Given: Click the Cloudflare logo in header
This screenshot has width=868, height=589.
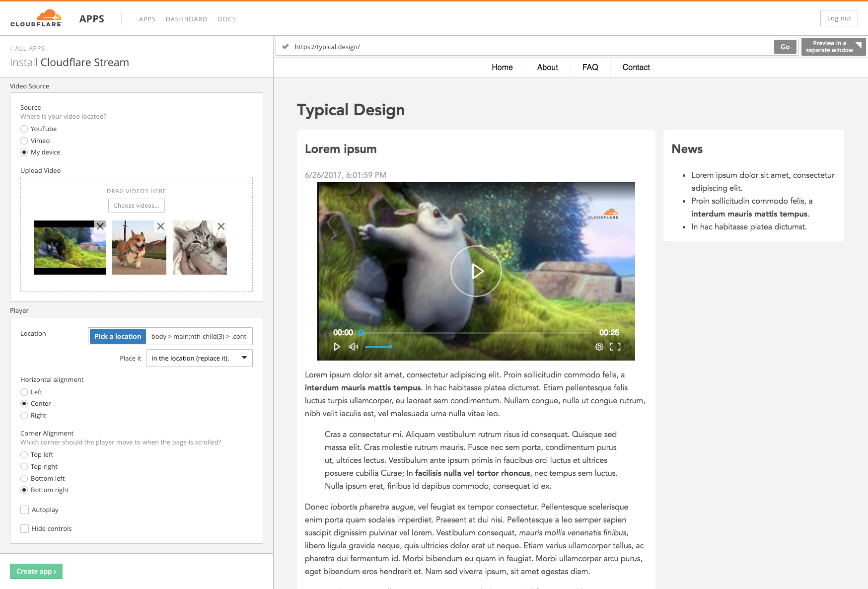Looking at the screenshot, I should pyautogui.click(x=36, y=18).
